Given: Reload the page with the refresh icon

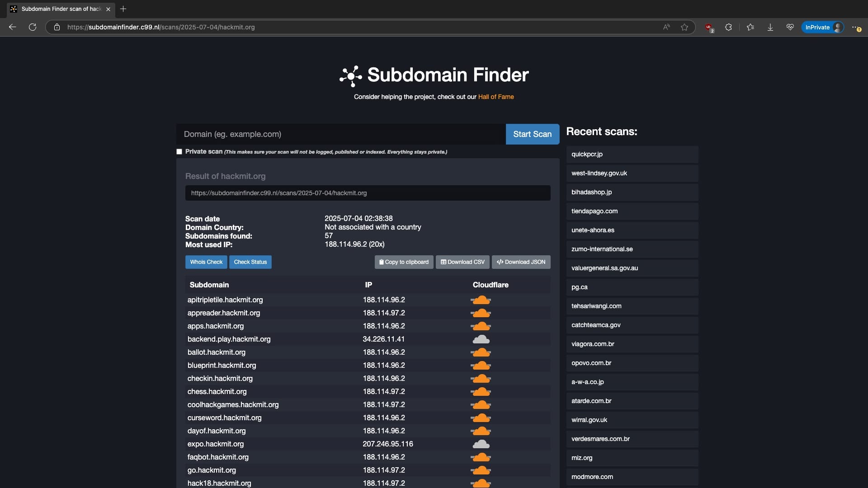Looking at the screenshot, I should point(33,27).
